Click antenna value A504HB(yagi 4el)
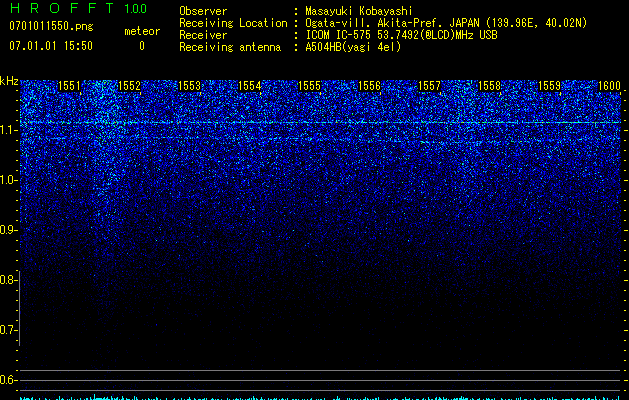 [353, 47]
